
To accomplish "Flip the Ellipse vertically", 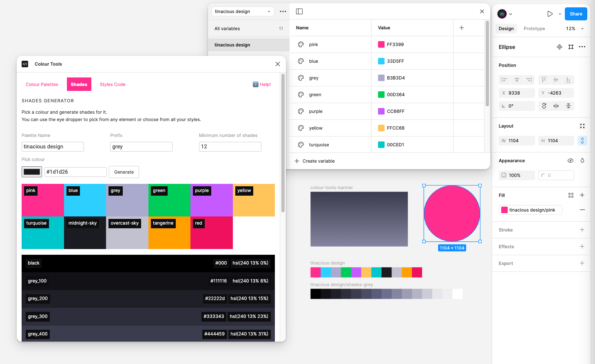I will click(568, 106).
